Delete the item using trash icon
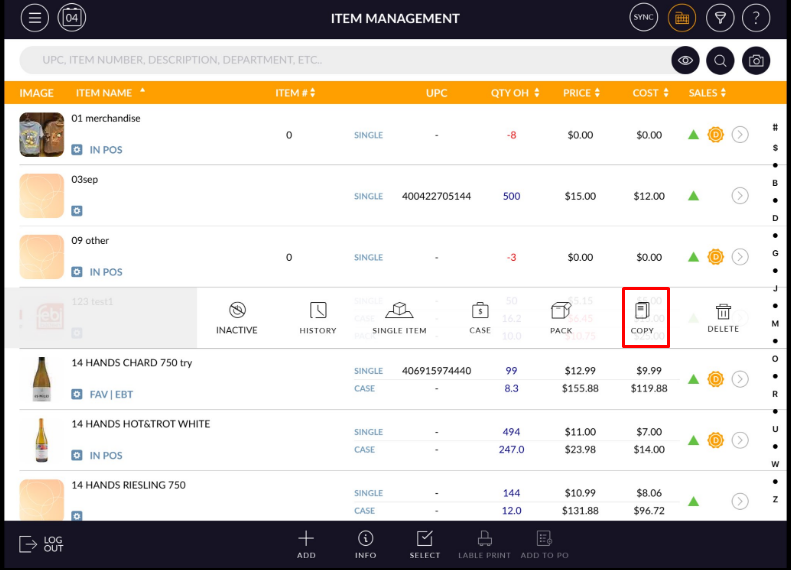This screenshot has height=570, width=791. click(723, 317)
